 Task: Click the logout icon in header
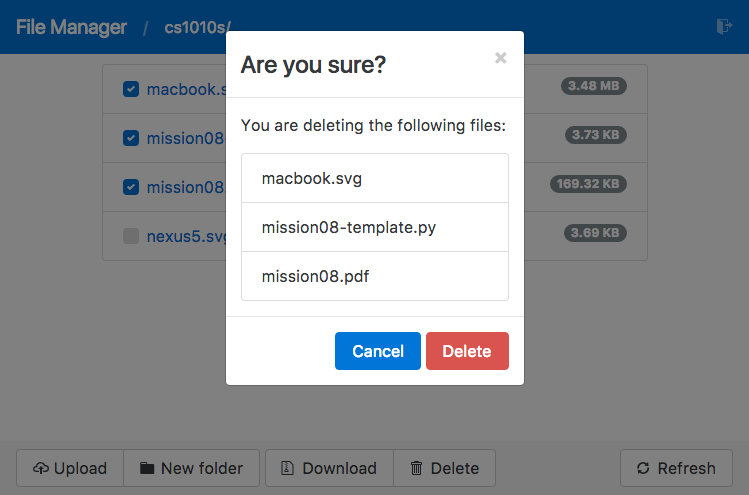point(725,27)
